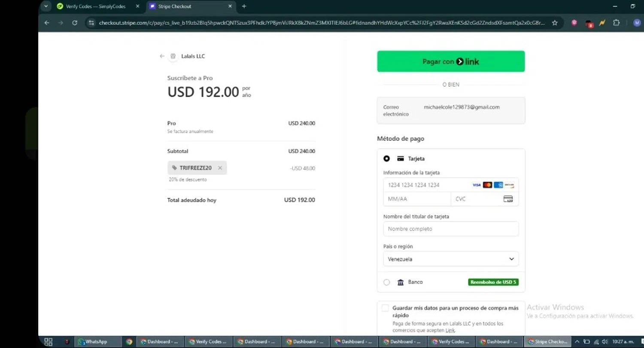Click the Task View icon on taskbar
The height and width of the screenshot is (348, 644).
pos(48,342)
